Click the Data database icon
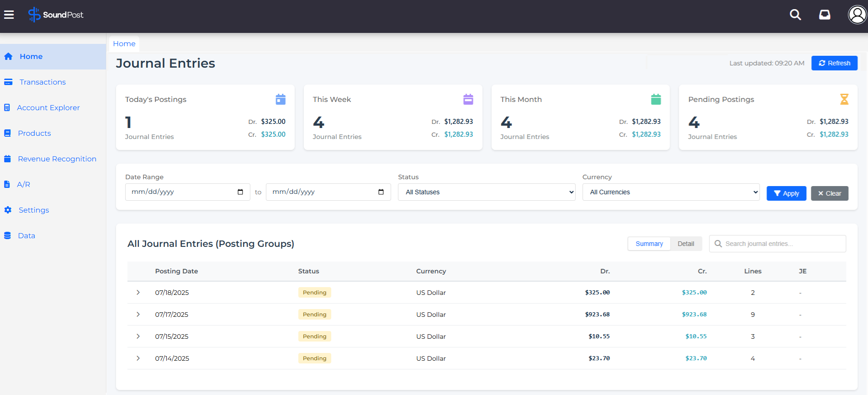 pyautogui.click(x=7, y=236)
